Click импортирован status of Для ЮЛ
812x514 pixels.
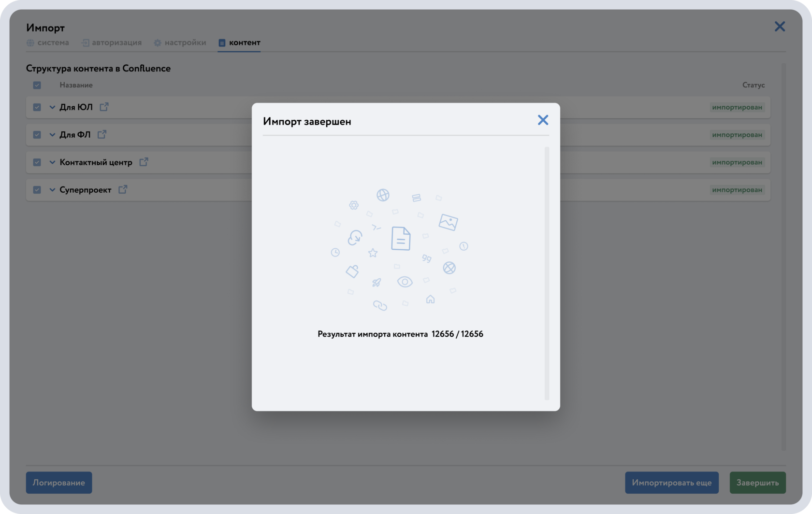(x=737, y=107)
